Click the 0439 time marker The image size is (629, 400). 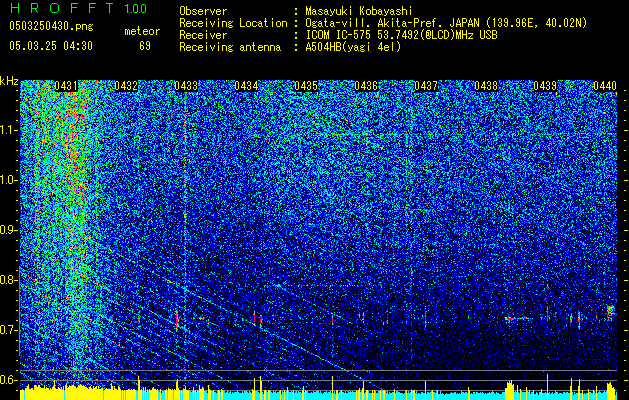coord(545,86)
